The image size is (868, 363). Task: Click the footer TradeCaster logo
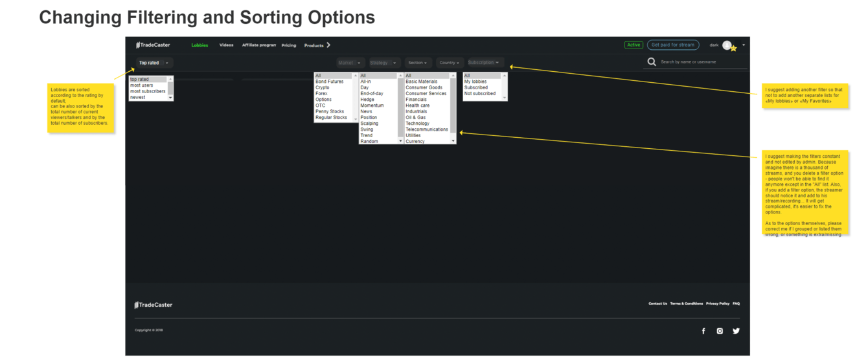[154, 305]
